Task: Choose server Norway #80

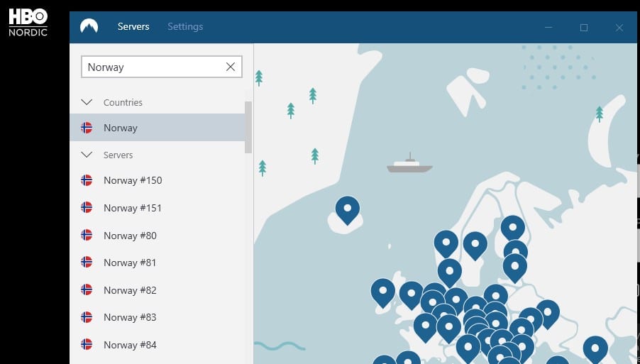Action: tap(158, 236)
